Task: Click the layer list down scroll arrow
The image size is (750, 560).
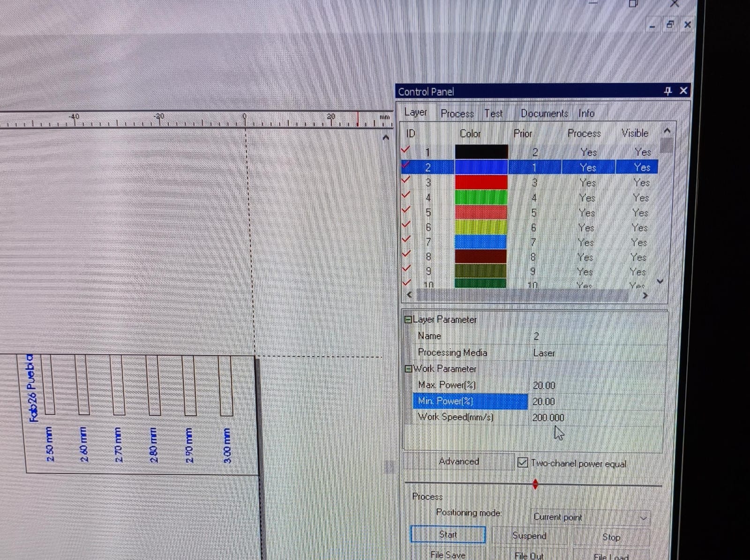Action: [660, 281]
